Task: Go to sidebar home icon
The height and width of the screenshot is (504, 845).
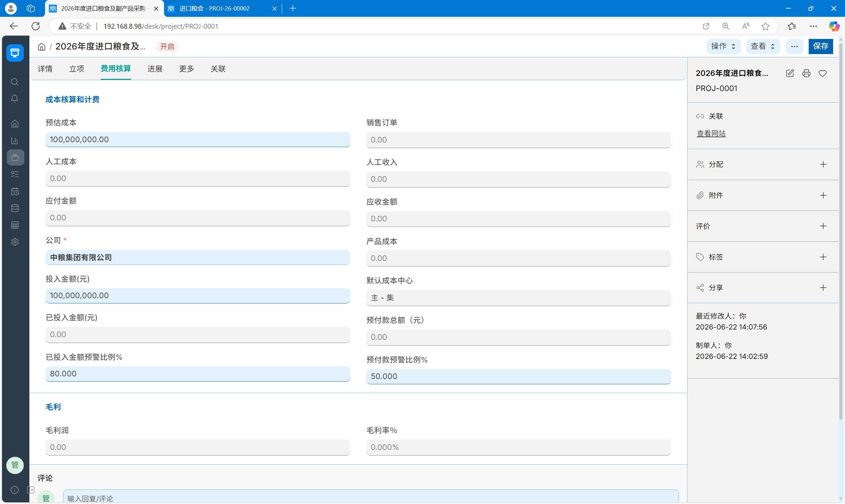Action: (15, 124)
